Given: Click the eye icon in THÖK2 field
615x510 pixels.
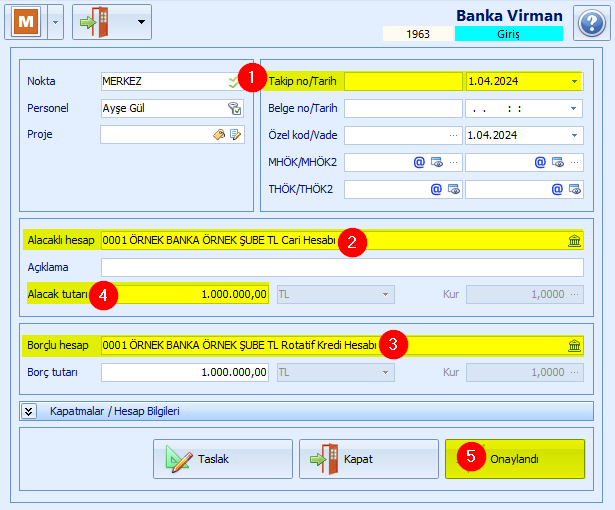Looking at the screenshot, I should [x=575, y=189].
